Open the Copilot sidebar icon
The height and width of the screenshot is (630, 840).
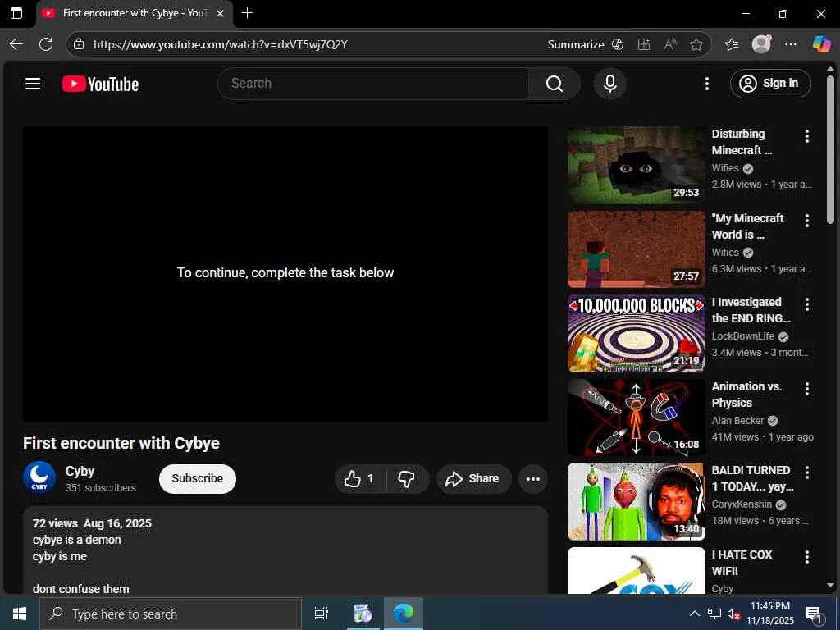point(821,44)
